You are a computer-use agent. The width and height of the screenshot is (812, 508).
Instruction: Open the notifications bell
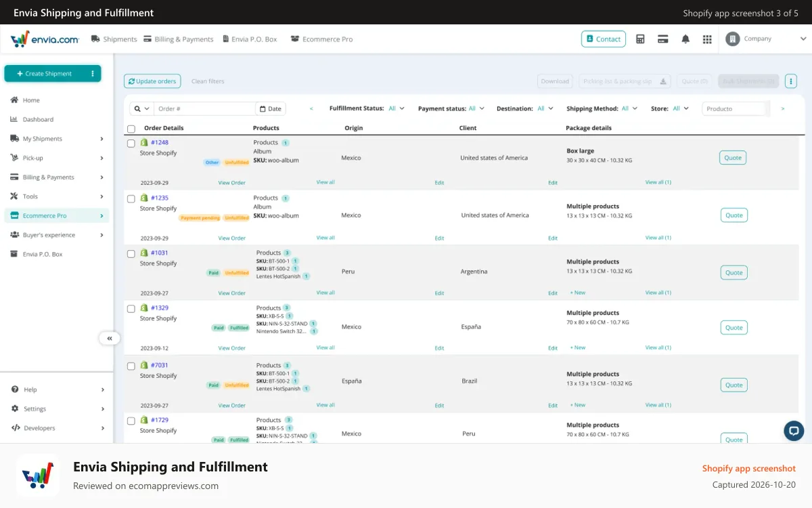pos(685,39)
